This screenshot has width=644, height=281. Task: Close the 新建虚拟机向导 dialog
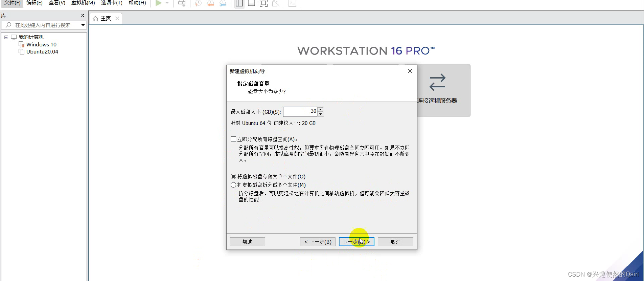click(410, 71)
